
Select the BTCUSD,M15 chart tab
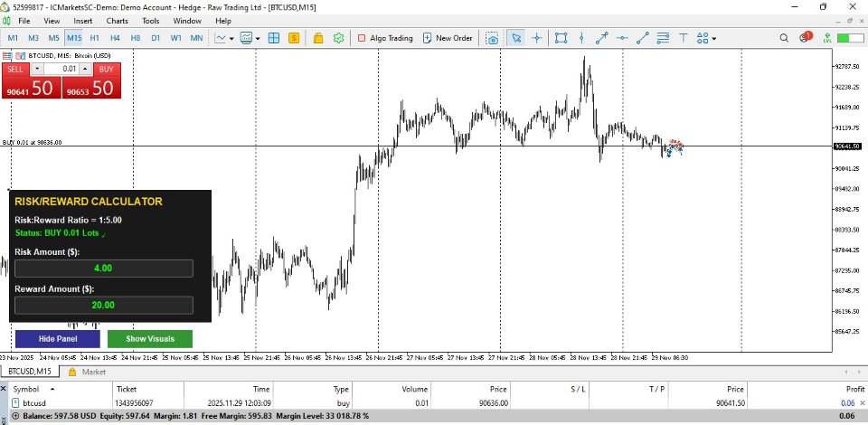29,372
